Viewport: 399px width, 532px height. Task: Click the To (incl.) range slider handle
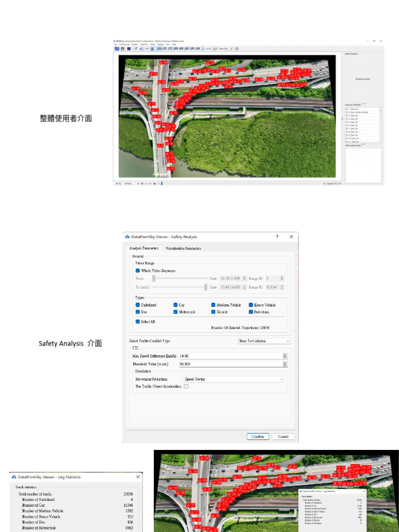pyautogui.click(x=206, y=287)
